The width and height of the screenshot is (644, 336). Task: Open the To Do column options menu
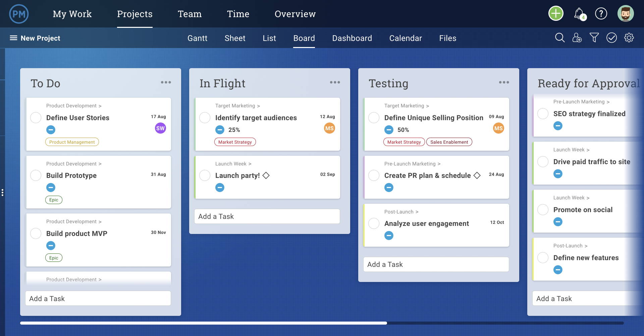[166, 82]
